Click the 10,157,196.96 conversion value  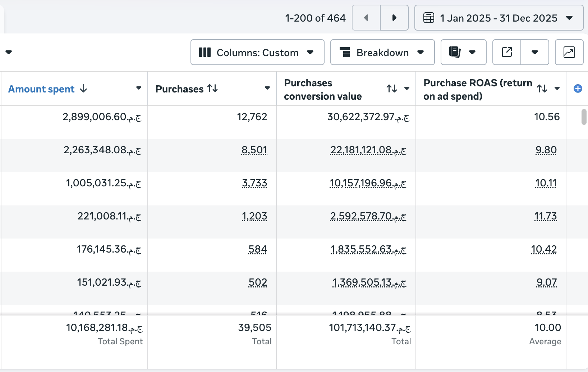(x=368, y=183)
